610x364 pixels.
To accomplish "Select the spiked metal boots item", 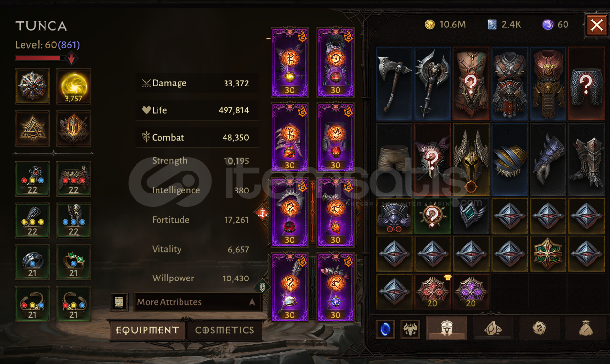I will pos(587,159).
